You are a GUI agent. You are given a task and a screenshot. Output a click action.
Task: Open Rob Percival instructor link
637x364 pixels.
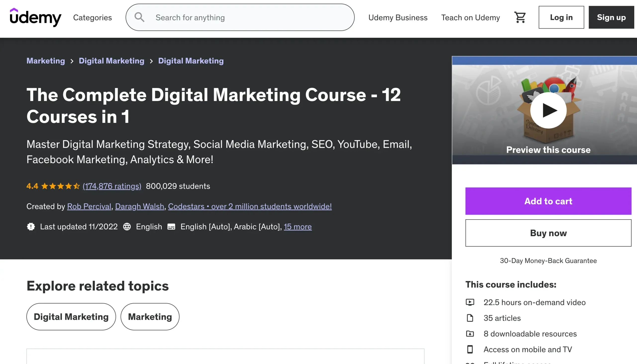[x=89, y=206]
